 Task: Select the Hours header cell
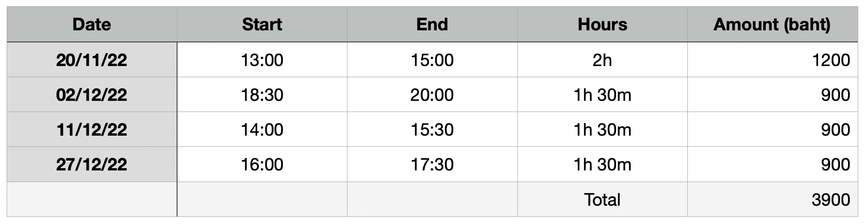pos(602,25)
